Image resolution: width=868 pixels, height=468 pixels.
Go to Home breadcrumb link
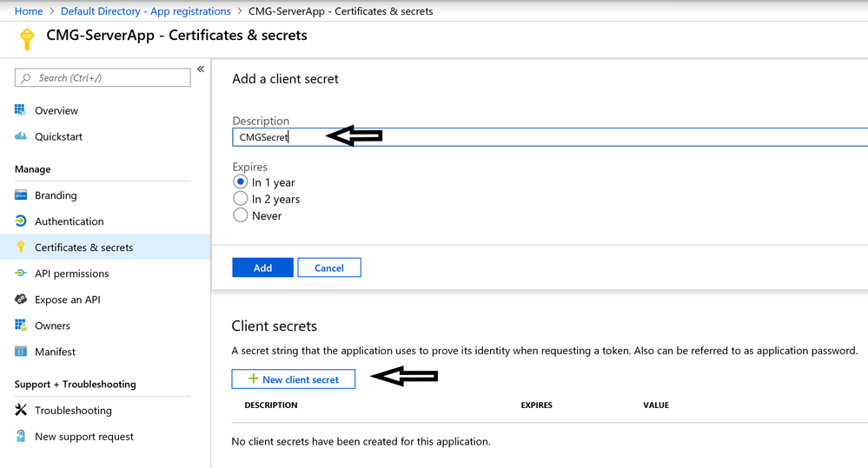(29, 11)
